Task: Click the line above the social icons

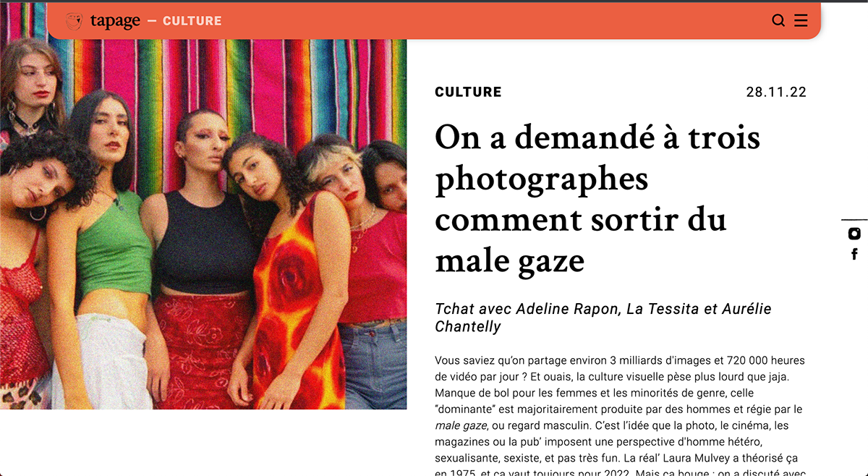Action: (x=854, y=219)
